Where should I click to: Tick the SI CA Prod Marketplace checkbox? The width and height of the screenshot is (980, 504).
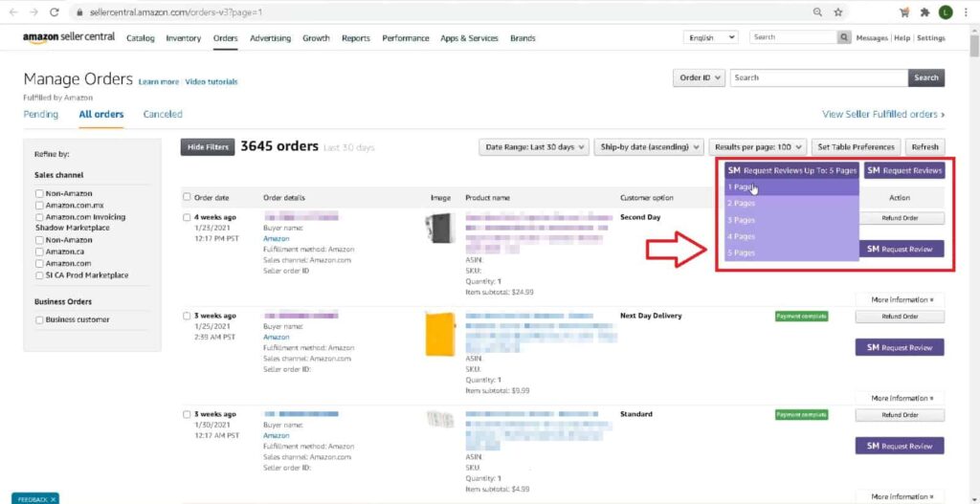click(40, 275)
